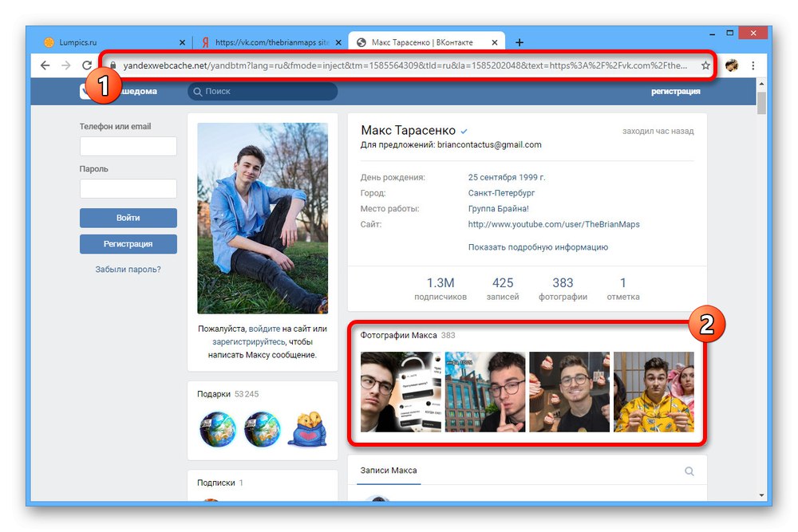Click the site lock icon in address bar
Screen dimensions: 798x532
[113, 65]
